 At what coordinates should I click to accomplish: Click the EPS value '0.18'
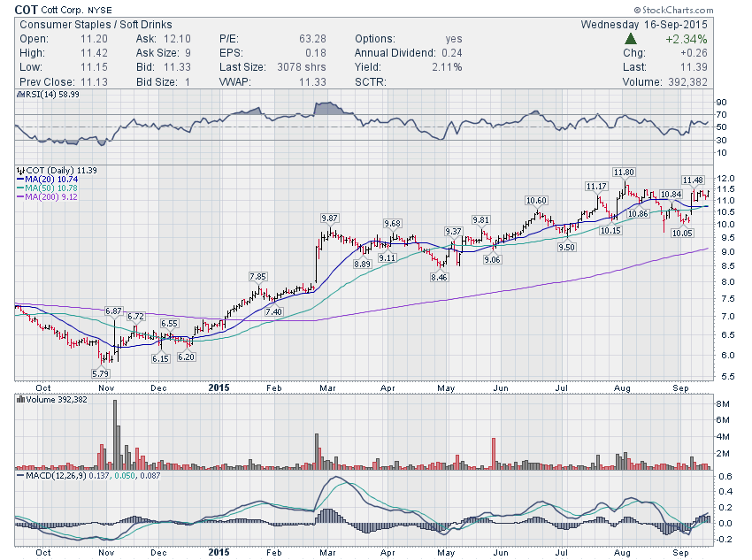coord(316,53)
